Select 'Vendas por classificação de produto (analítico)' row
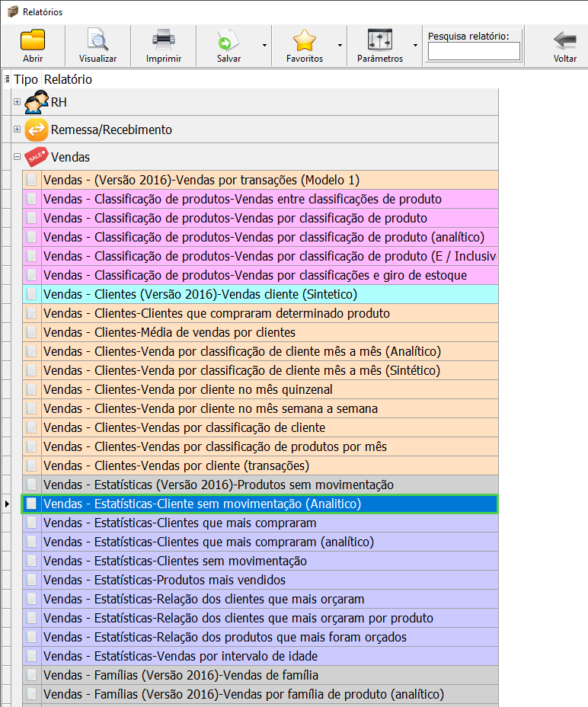588x707 pixels. [x=260, y=237]
